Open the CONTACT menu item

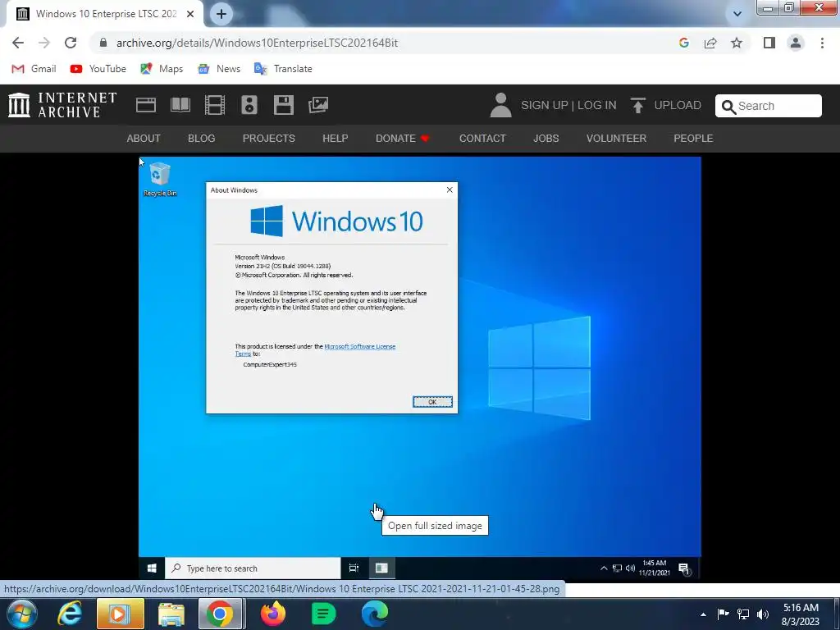(x=482, y=138)
